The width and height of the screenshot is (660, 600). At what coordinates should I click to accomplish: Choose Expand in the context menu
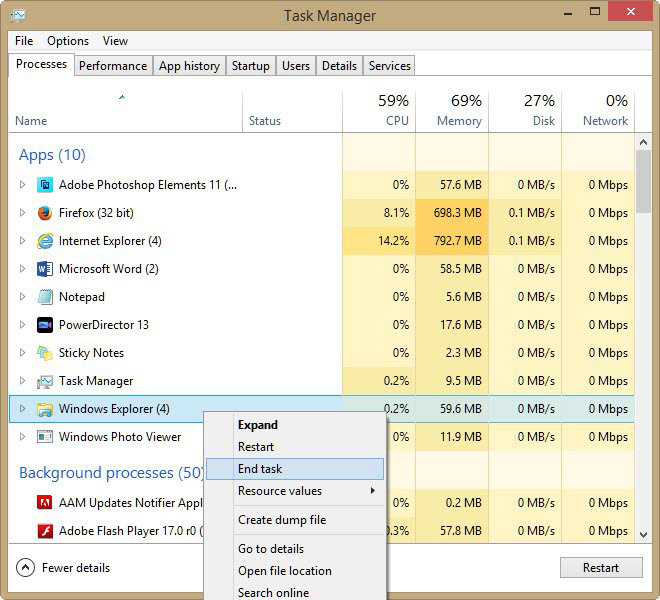295,425
